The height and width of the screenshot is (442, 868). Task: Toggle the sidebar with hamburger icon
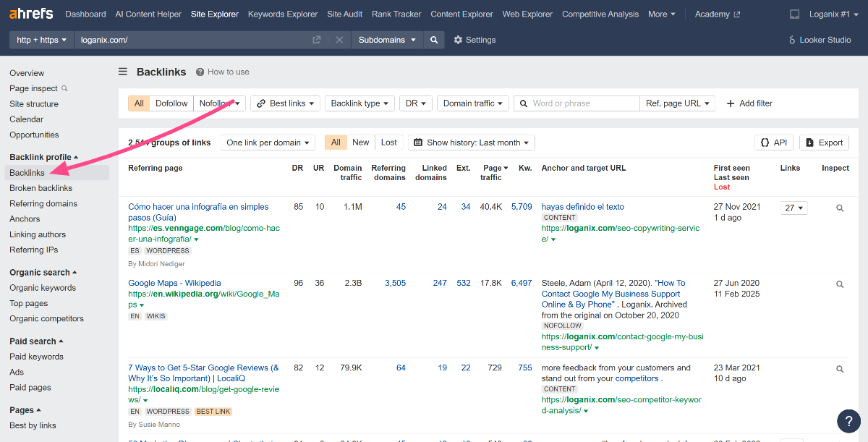[x=123, y=72]
